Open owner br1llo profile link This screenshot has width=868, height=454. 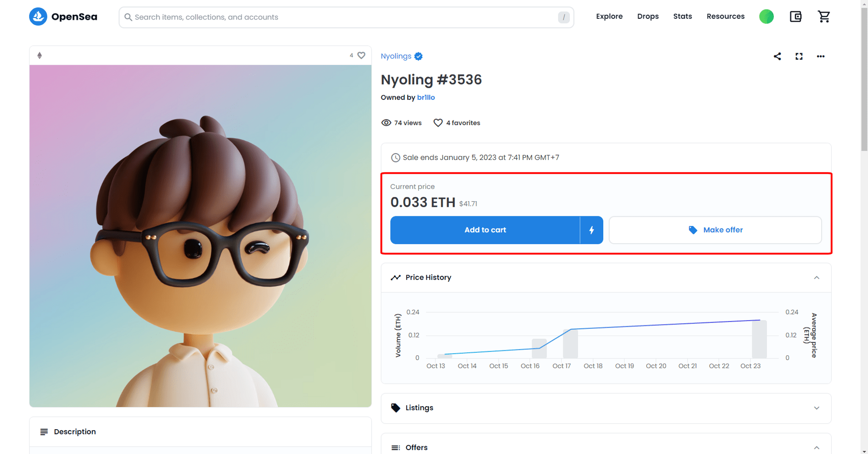coord(426,98)
